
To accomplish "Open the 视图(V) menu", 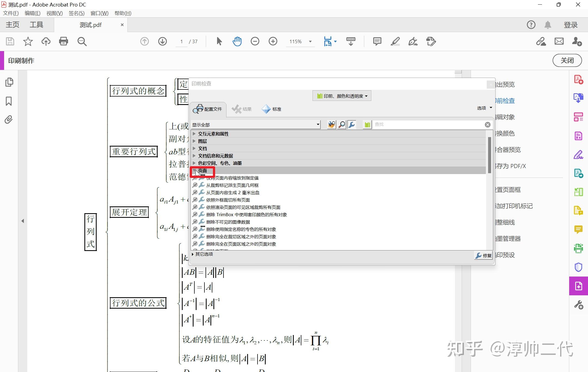I will (54, 13).
